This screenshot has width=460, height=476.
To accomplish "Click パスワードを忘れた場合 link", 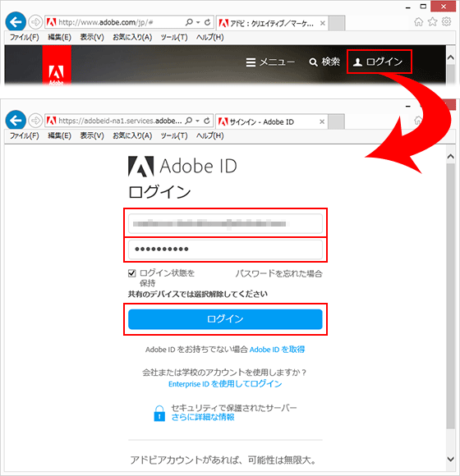I will click(x=278, y=273).
